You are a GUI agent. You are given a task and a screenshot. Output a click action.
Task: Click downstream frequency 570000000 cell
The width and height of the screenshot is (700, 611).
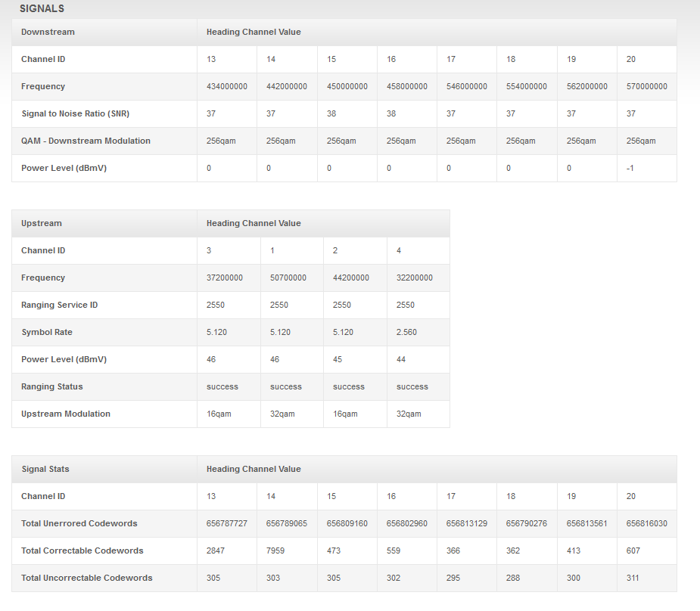pyautogui.click(x=647, y=86)
